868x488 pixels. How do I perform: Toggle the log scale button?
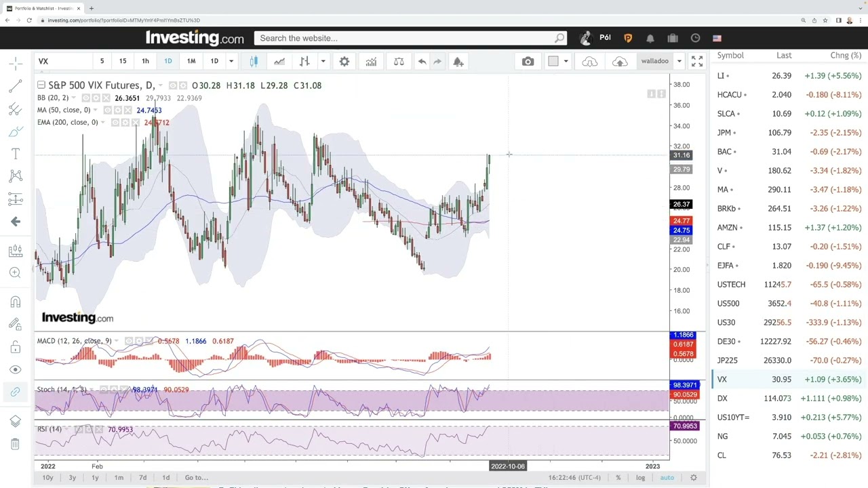[x=640, y=478]
